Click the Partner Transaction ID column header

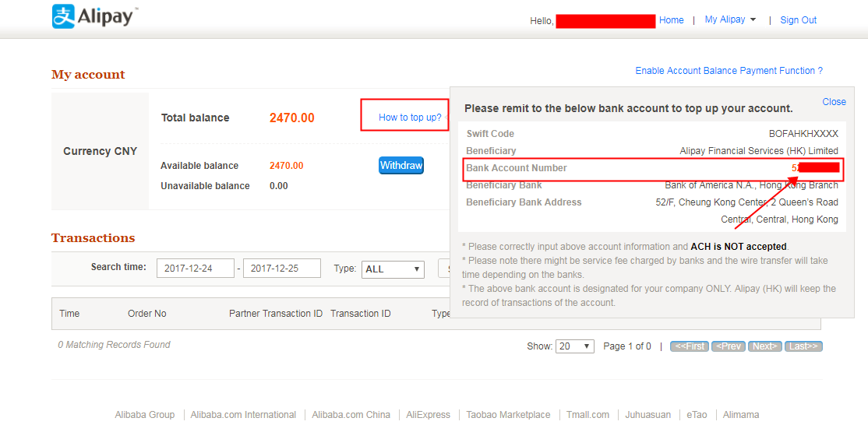point(276,314)
